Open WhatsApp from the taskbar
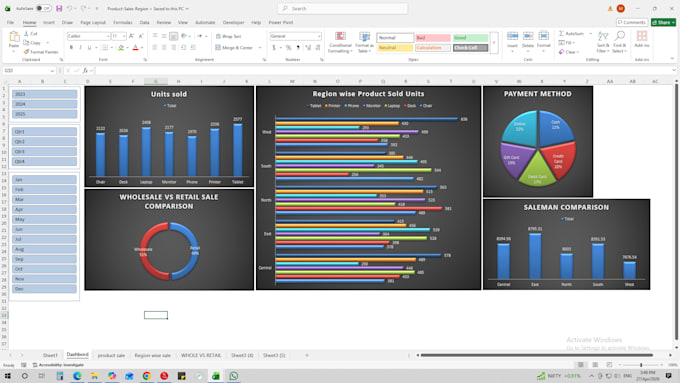Screen dimensions: 680x383 coord(233,376)
